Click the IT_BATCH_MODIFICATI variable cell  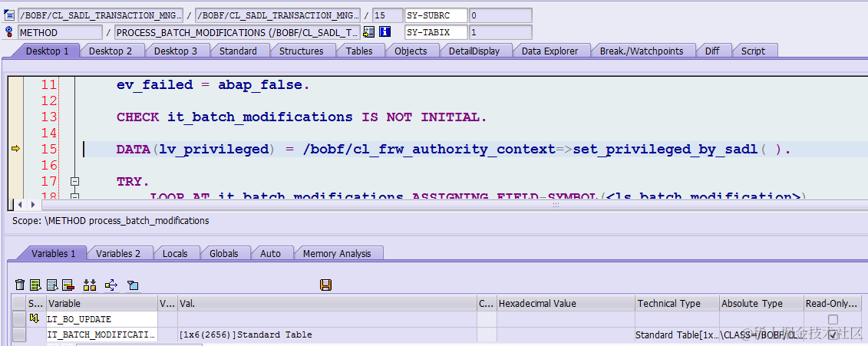click(x=102, y=334)
